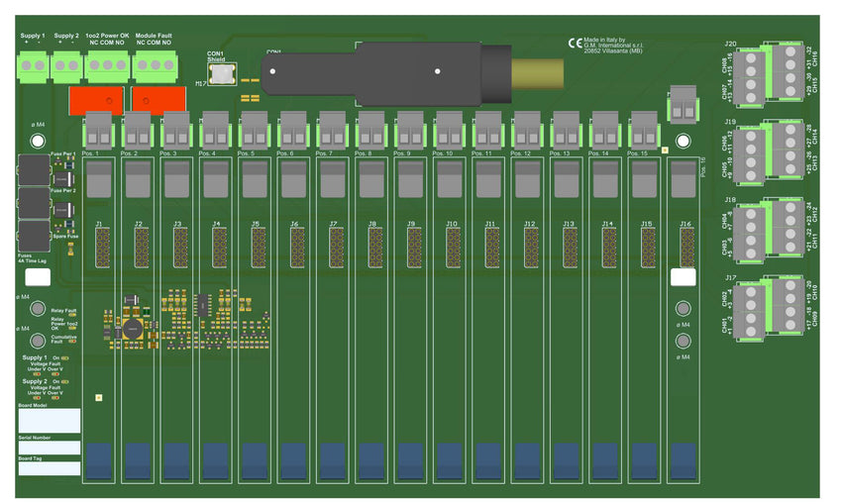Click the Supply 1 green terminal block
This screenshot has width=842, height=504.
(33, 65)
